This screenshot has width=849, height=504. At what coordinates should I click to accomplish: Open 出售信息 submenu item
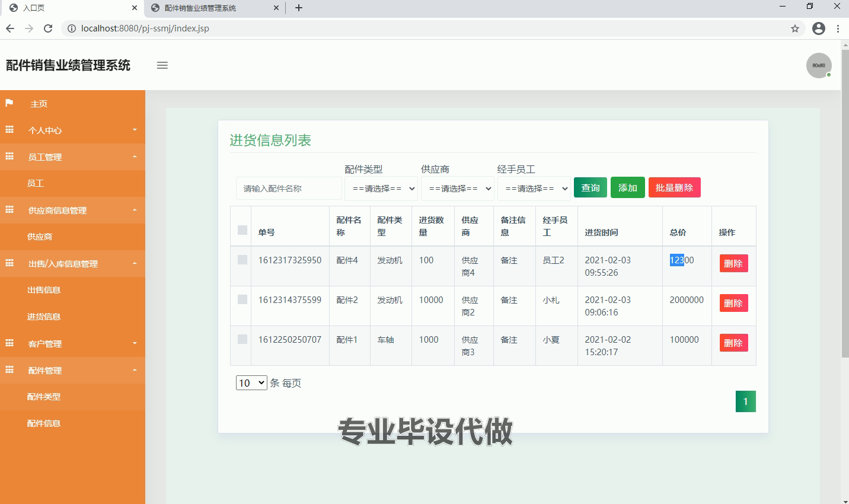pos(72,290)
